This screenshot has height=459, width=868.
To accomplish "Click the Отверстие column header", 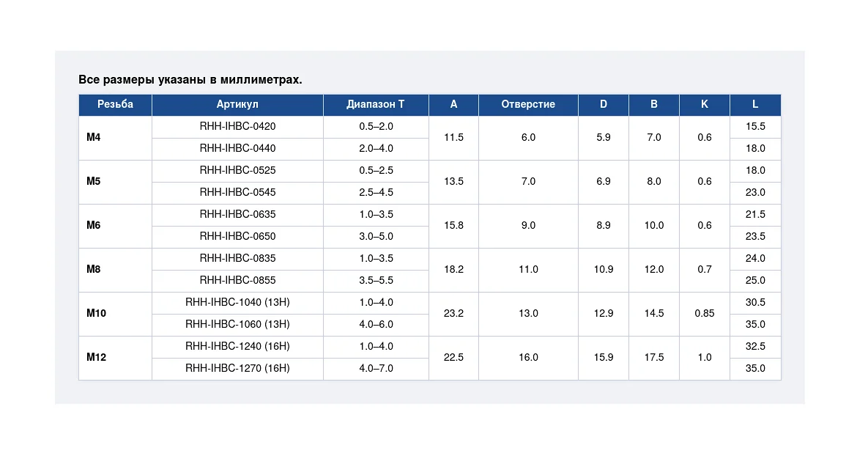I will [528, 104].
